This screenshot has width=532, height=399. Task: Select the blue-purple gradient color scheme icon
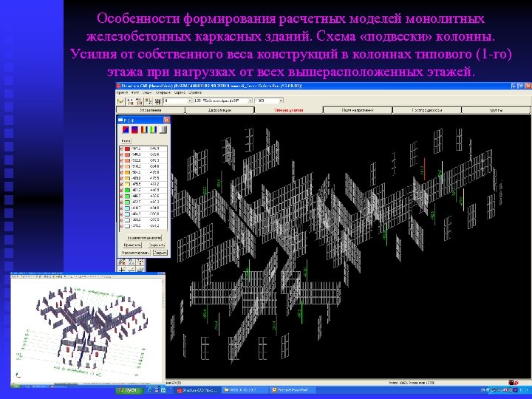[134, 129]
